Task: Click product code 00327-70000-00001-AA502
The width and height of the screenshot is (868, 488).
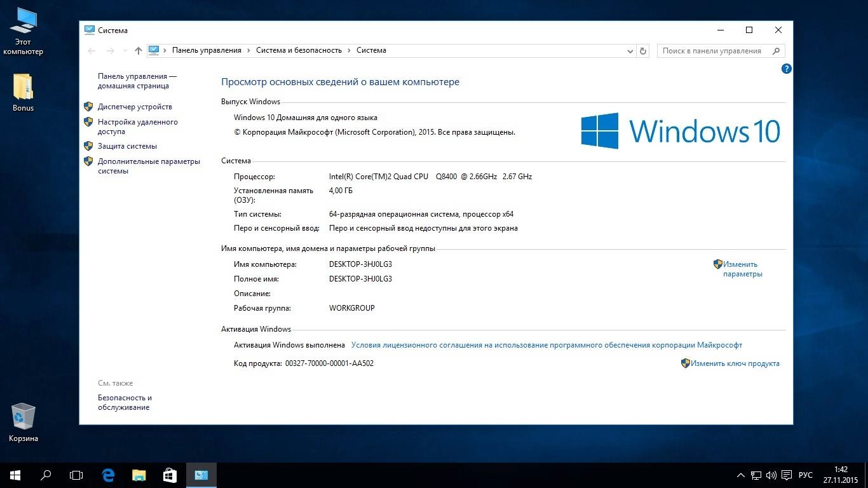Action: click(x=329, y=363)
